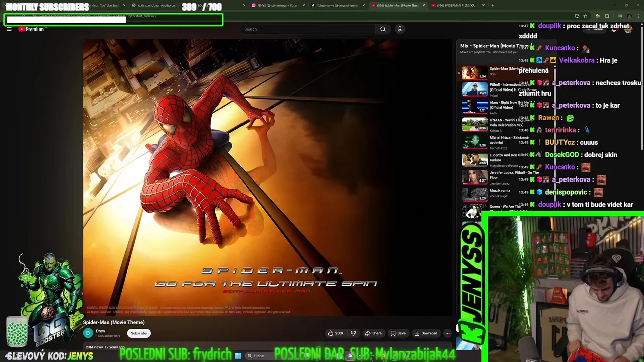Switch to SPIDERMAN PISNICKA browser tab
This screenshot has height=362, width=644.
[x=457, y=5]
